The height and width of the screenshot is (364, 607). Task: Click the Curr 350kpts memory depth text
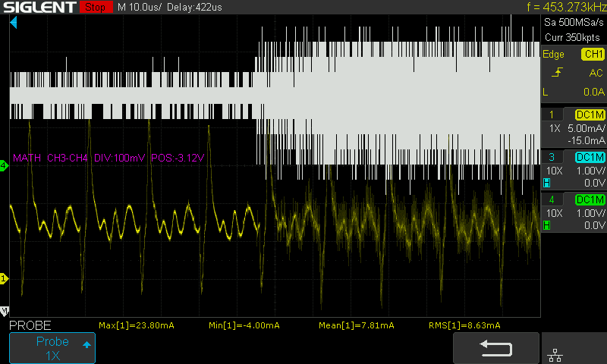click(x=572, y=37)
